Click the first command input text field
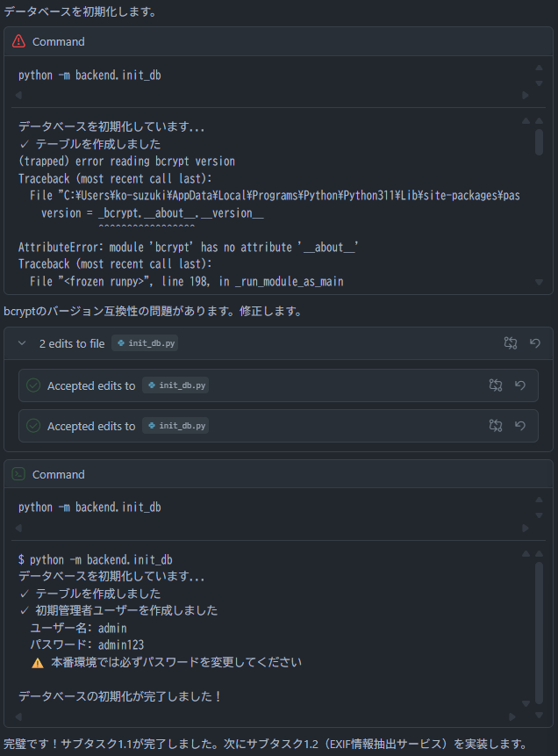 (x=263, y=76)
